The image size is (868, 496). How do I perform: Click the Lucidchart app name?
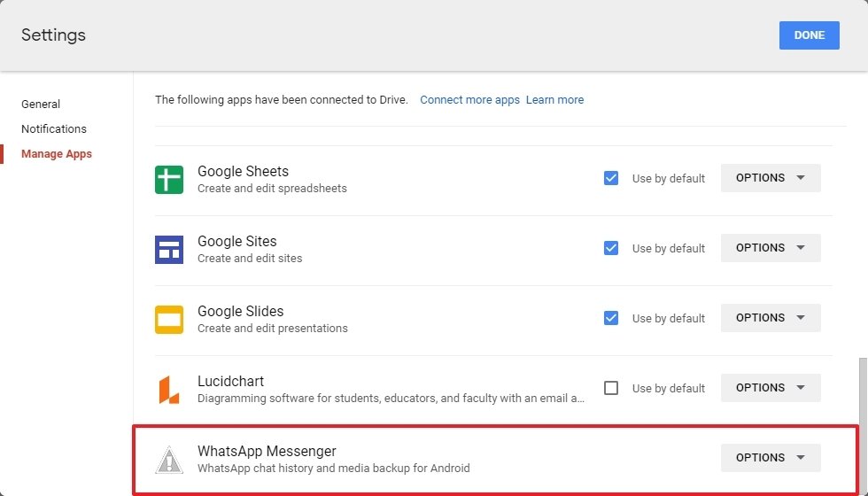pos(231,381)
